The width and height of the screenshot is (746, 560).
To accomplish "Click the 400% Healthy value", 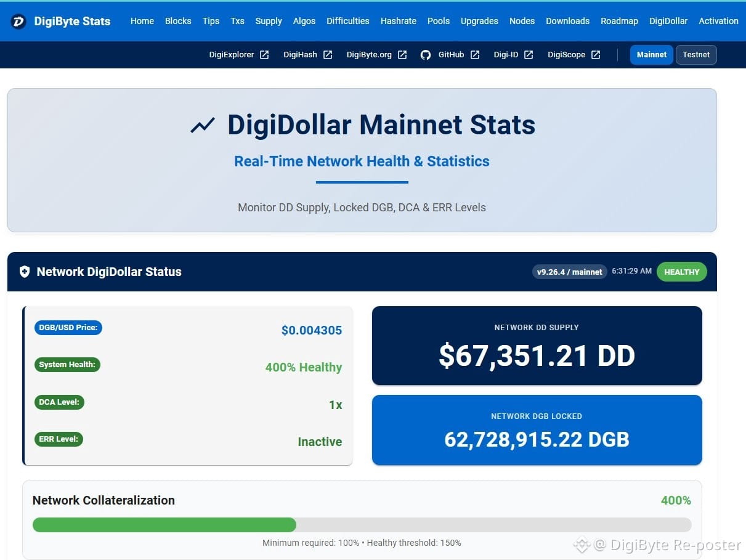I will pos(304,367).
